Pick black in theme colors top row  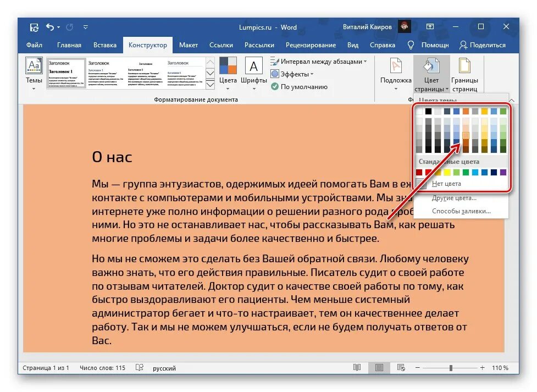428,111
